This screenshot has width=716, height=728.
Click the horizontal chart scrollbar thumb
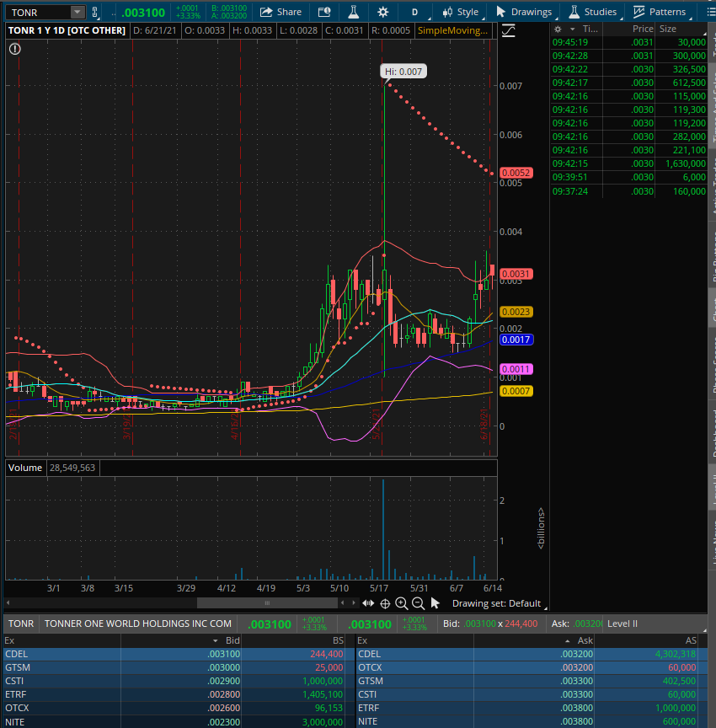click(267, 602)
